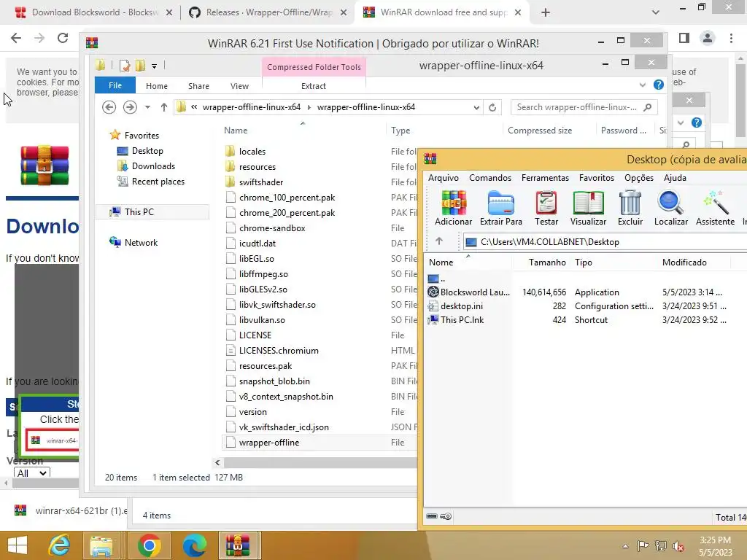Screen dimensions: 747x560
Task: Open the Extract ribbon tab
Action: [314, 86]
